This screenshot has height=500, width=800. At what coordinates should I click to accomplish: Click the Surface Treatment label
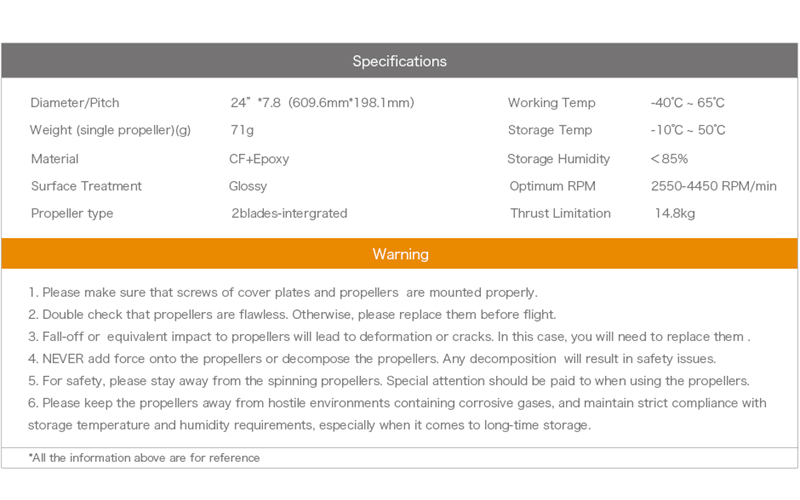[87, 186]
